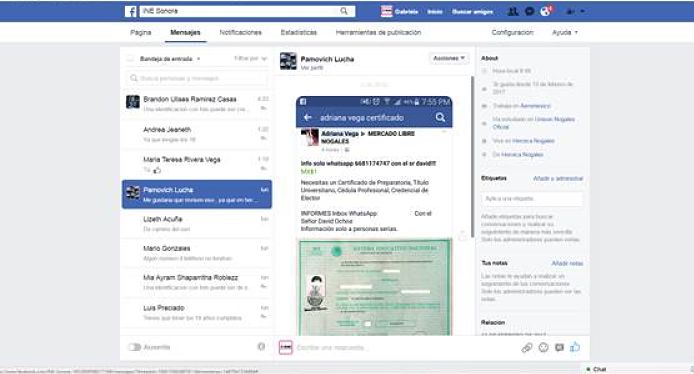Open the emoji picker in reply bar
The height and width of the screenshot is (374, 694).
coord(544,348)
